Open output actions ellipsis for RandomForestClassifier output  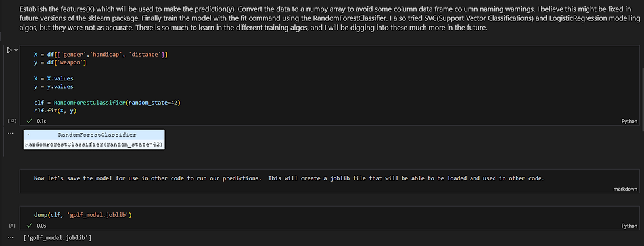tap(11, 134)
